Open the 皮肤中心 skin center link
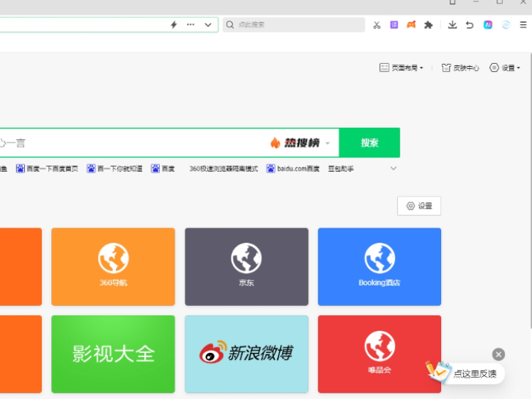 460,67
